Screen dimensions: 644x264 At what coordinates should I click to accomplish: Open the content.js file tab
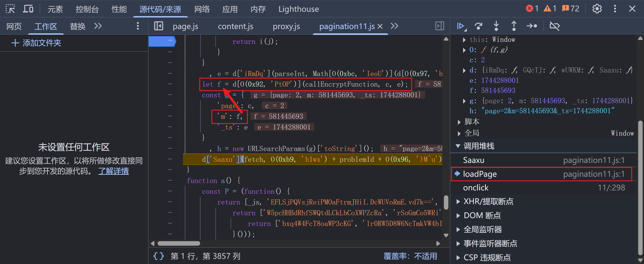click(235, 26)
